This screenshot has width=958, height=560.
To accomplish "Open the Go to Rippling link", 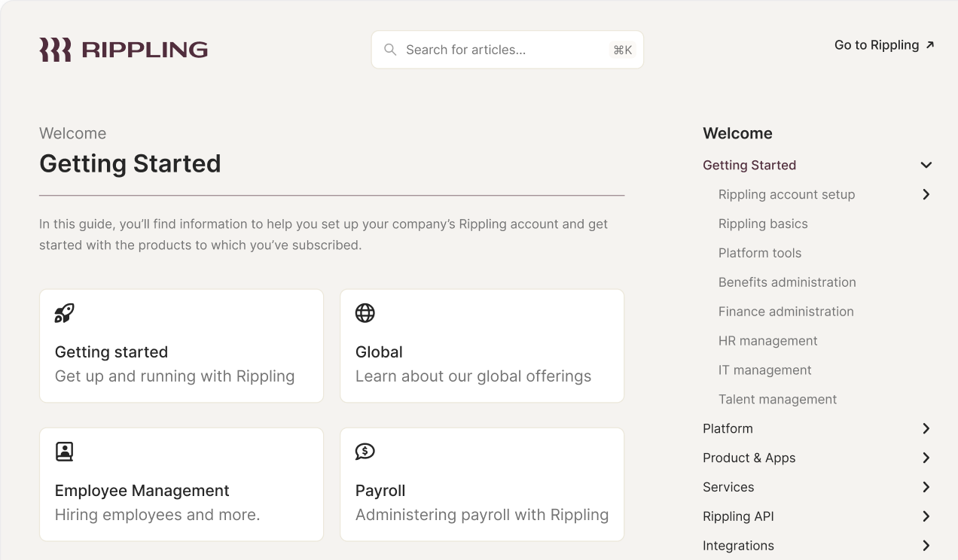I will [876, 45].
